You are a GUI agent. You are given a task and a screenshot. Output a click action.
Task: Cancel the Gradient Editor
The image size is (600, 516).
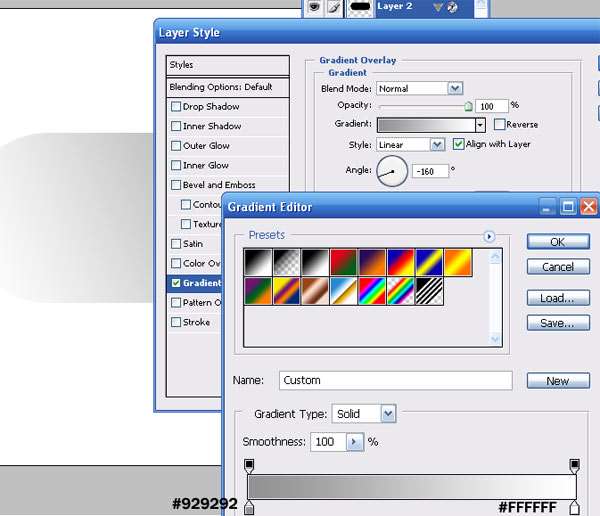(x=558, y=267)
